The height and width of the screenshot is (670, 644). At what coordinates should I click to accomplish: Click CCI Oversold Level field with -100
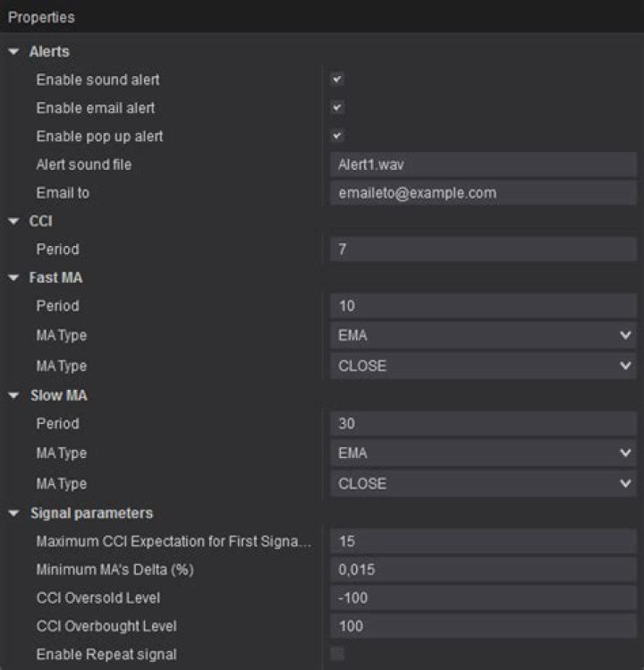483,598
